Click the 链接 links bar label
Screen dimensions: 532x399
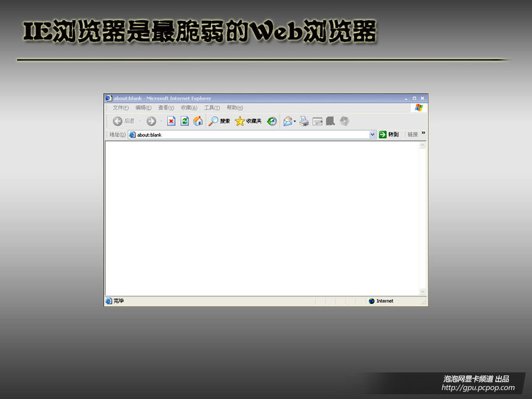pos(413,135)
